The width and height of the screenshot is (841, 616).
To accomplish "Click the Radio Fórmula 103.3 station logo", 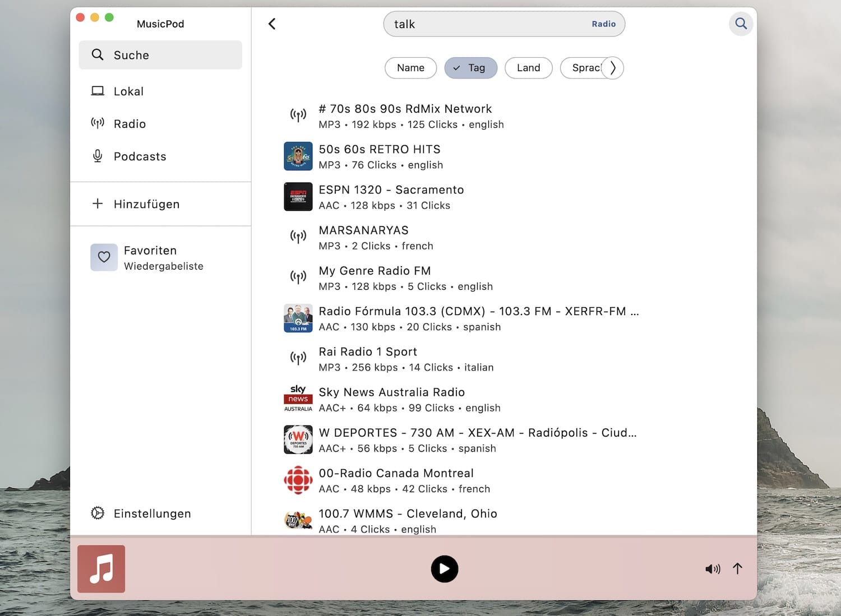I will [298, 318].
